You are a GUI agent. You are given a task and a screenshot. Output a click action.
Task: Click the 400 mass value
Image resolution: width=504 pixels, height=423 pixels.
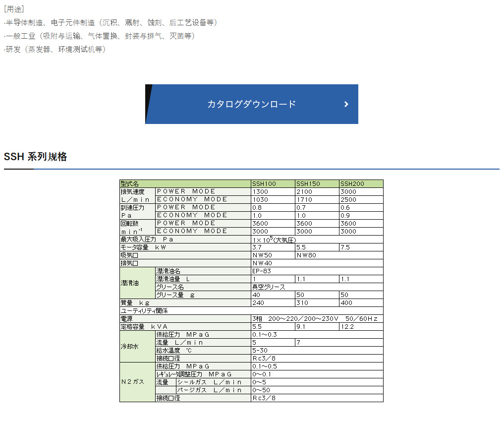(361, 302)
